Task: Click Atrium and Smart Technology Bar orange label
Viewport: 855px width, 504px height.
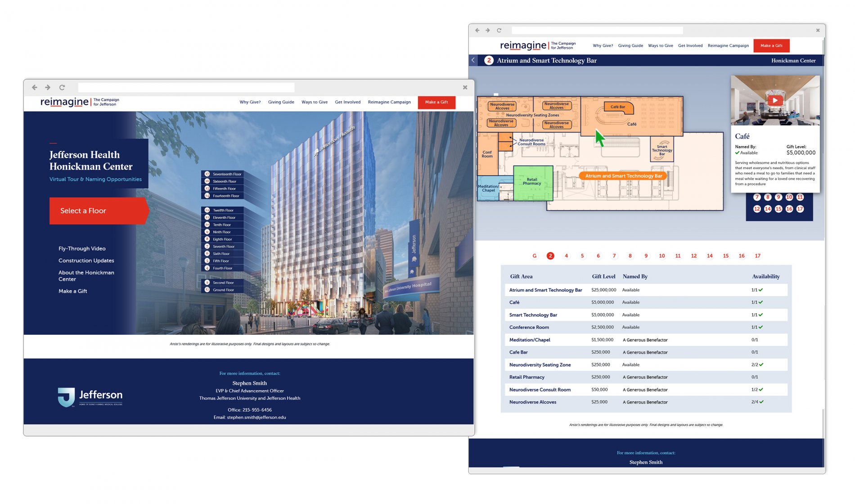Action: [x=623, y=176]
